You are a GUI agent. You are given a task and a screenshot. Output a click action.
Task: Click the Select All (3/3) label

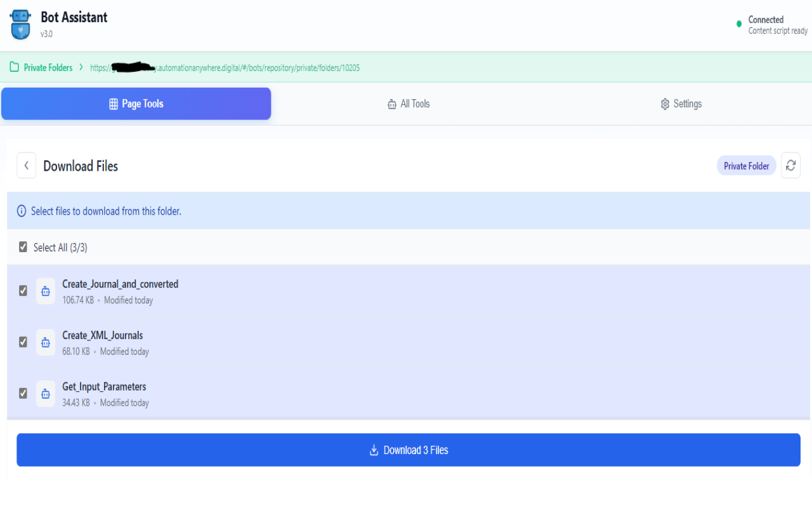click(60, 247)
